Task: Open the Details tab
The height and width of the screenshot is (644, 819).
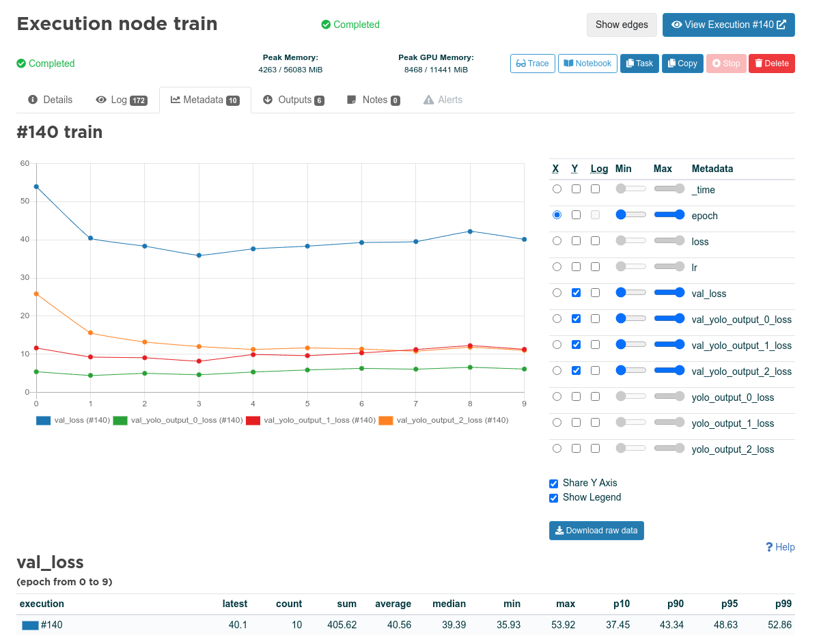Action: (50, 100)
